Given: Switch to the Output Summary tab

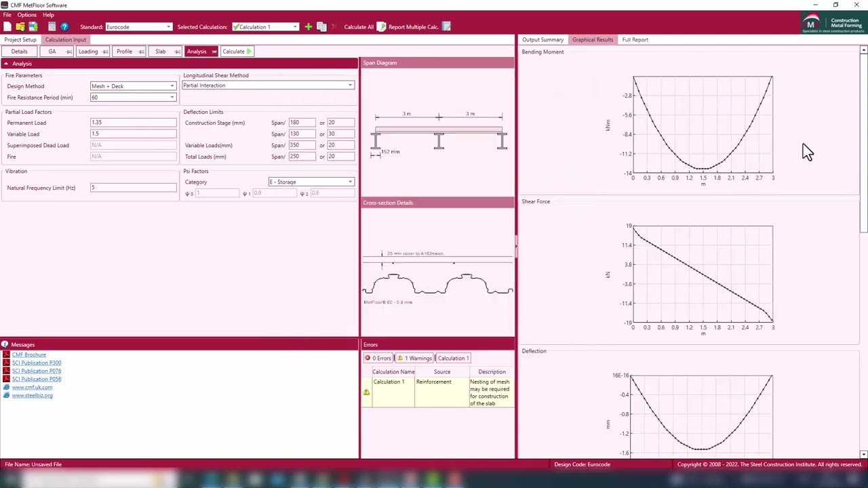Looking at the screenshot, I should tap(542, 39).
